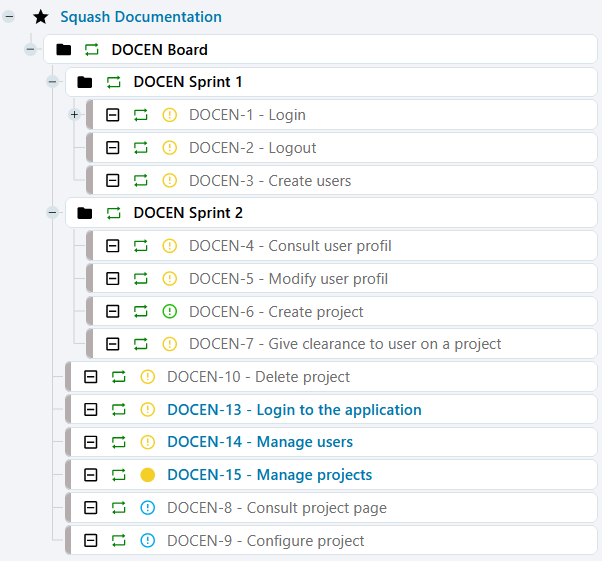Collapse the DOCEN Board folder
The image size is (602, 561).
[30, 49]
